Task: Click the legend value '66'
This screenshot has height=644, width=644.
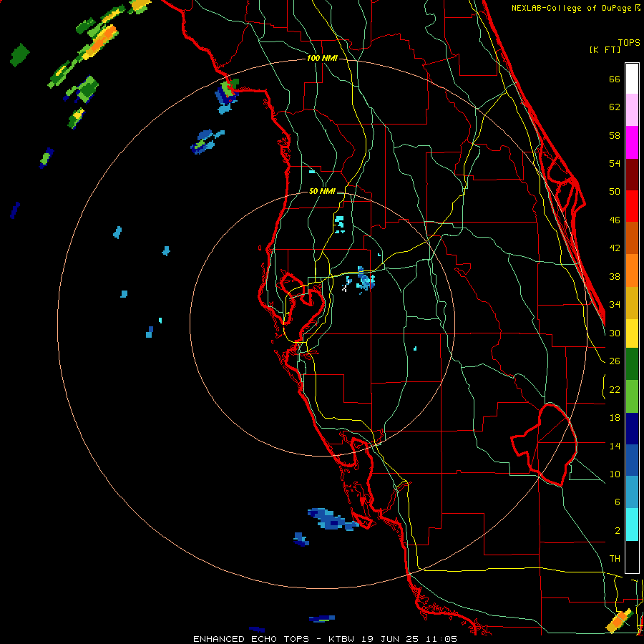Action: coord(615,79)
